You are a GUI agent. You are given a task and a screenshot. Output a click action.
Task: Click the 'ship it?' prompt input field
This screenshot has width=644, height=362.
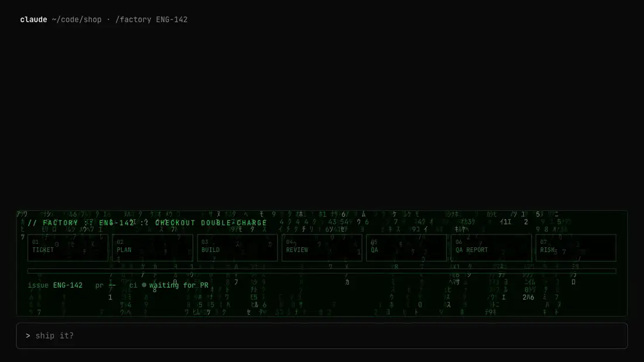pyautogui.click(x=322, y=336)
